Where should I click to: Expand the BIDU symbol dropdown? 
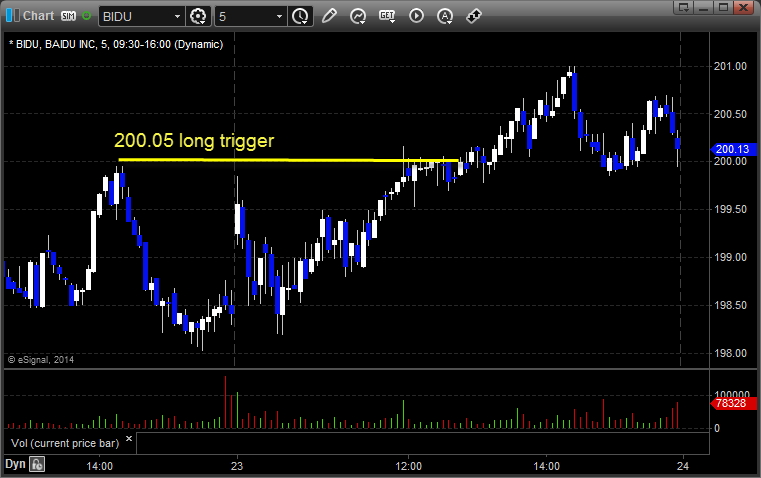178,16
